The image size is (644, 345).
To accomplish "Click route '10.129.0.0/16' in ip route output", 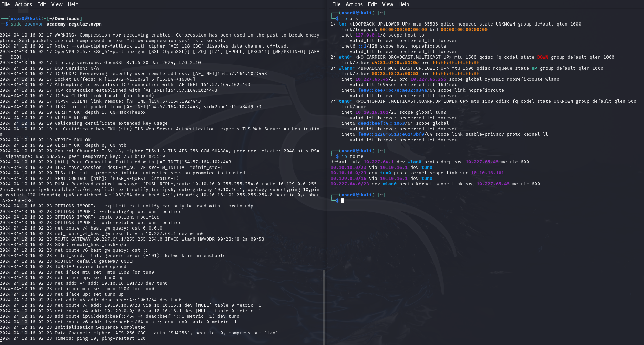I will coord(348,179).
